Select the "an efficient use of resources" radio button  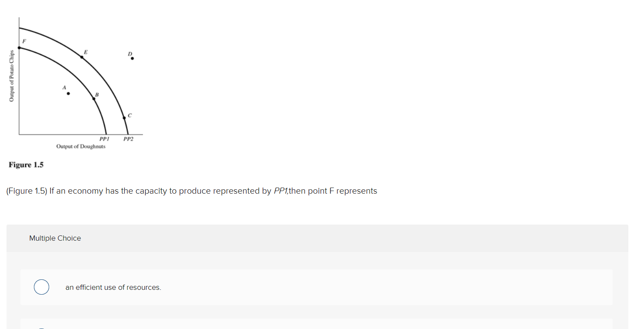(41, 287)
